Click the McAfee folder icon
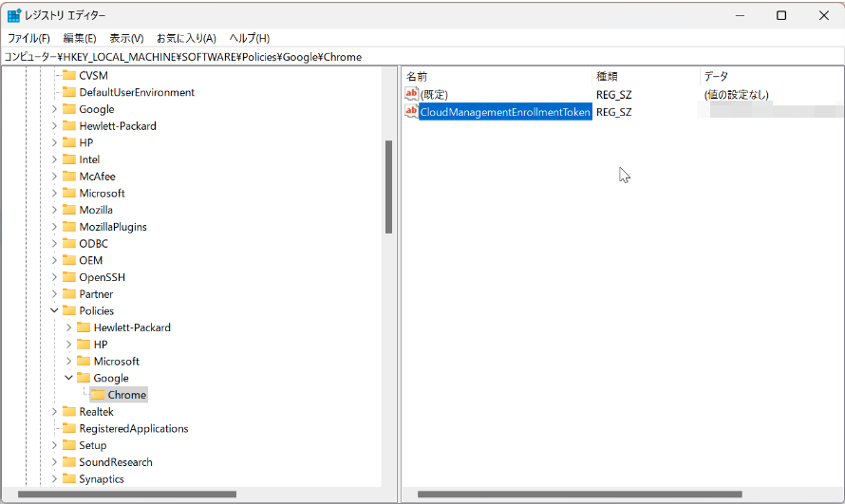 69,177
